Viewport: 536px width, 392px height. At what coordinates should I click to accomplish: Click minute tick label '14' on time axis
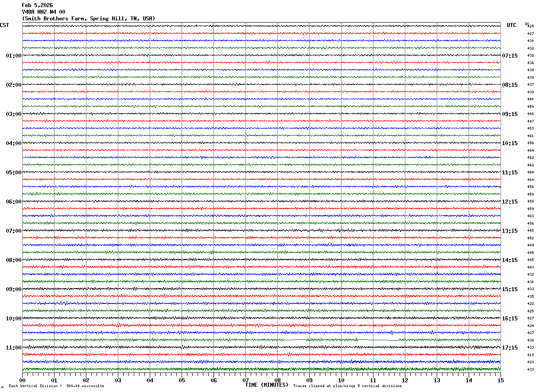(x=469, y=380)
